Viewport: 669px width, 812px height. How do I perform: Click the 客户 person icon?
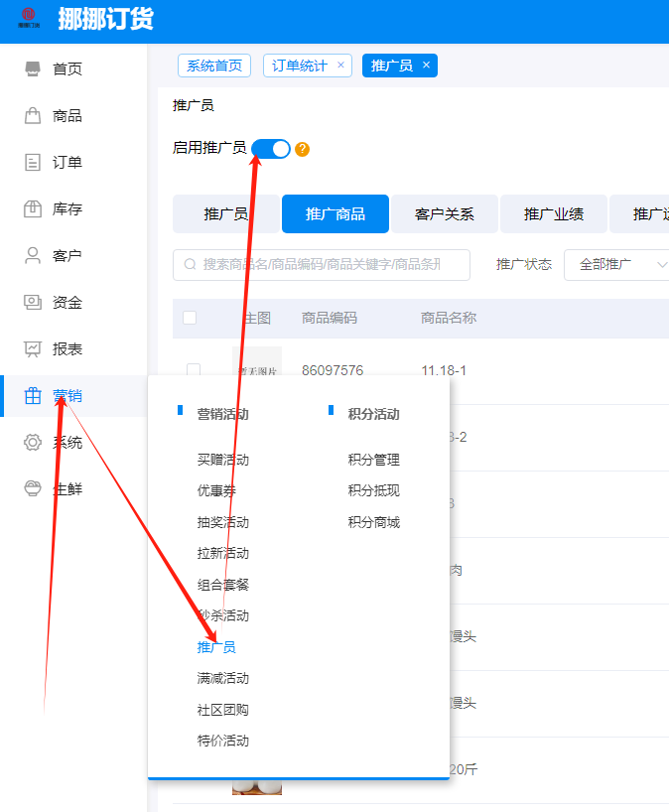pos(33,255)
